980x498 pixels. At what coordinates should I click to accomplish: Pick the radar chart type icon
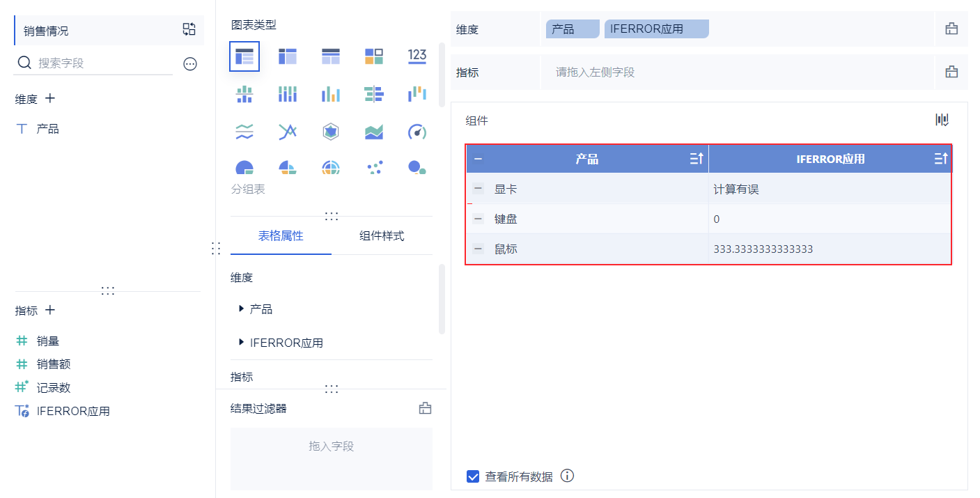(331, 131)
